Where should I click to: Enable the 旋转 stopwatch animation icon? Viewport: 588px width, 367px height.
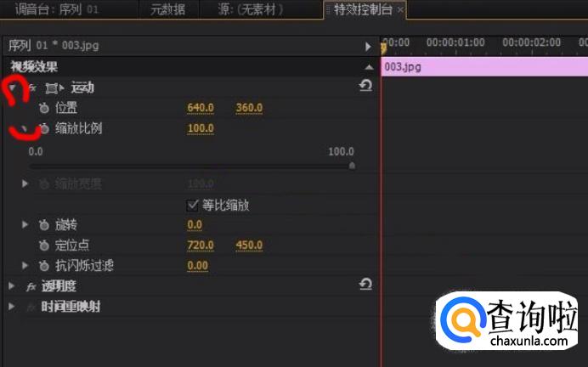pyautogui.click(x=44, y=225)
